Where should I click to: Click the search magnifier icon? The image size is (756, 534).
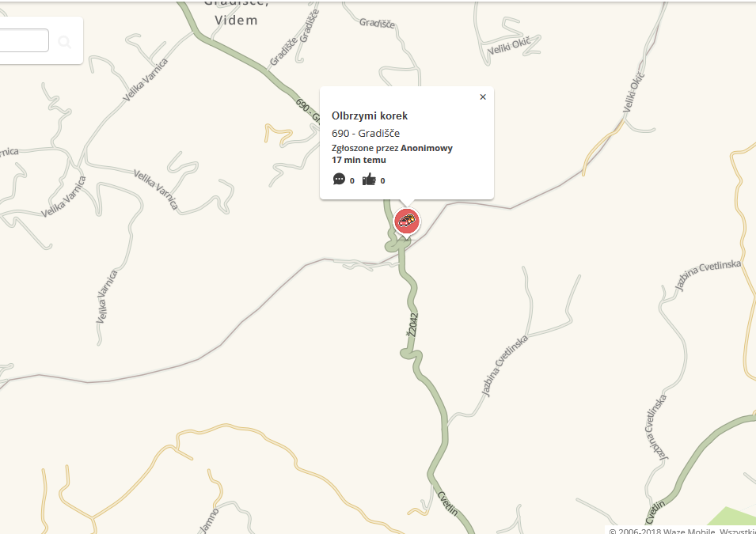[65, 42]
